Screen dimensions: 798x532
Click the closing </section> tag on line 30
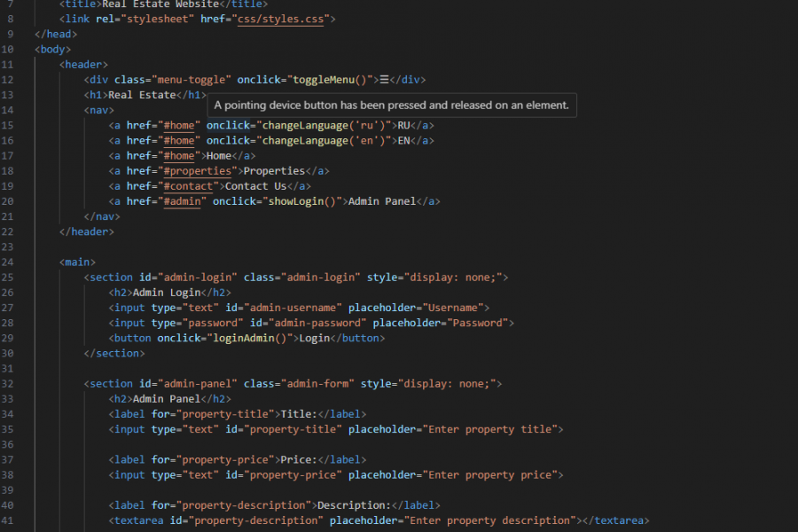(114, 353)
